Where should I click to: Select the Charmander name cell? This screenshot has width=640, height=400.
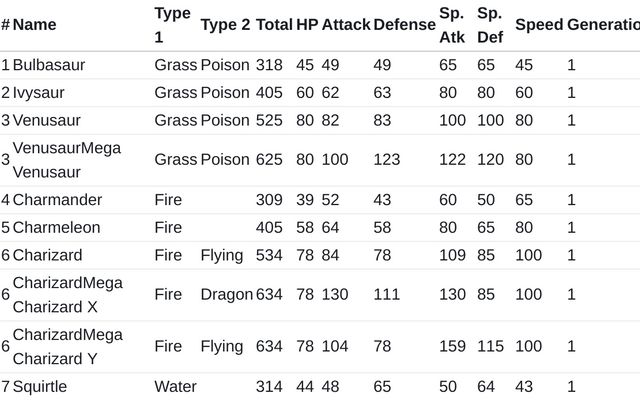[x=57, y=200]
